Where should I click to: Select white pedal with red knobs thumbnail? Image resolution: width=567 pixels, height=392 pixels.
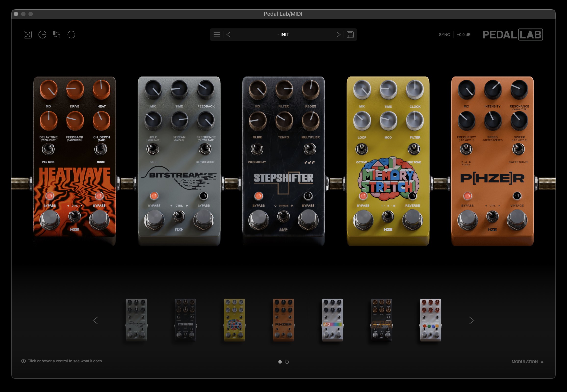point(431,320)
